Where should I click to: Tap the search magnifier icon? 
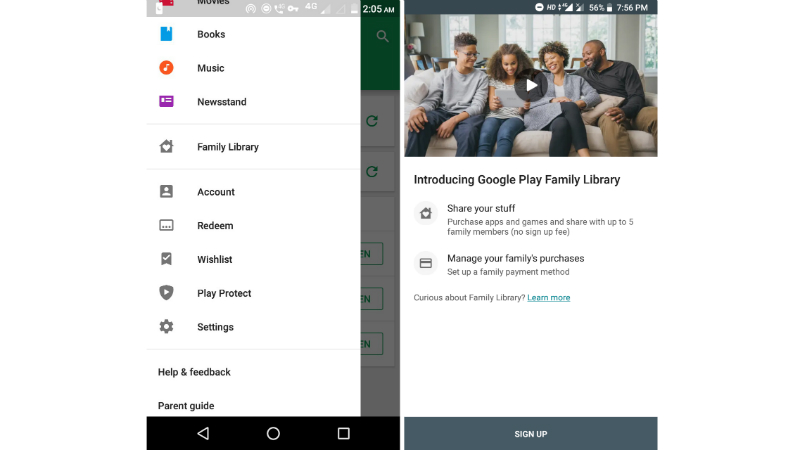pyautogui.click(x=382, y=36)
